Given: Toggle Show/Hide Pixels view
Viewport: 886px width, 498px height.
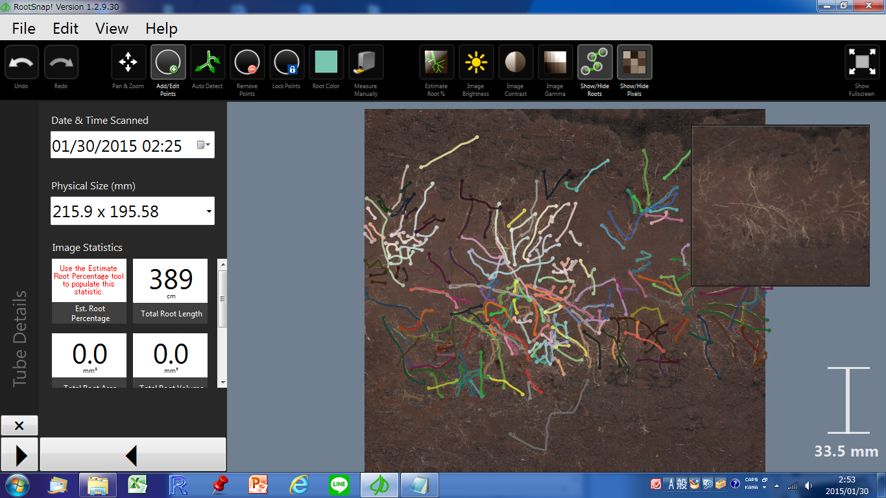Looking at the screenshot, I should point(634,63).
